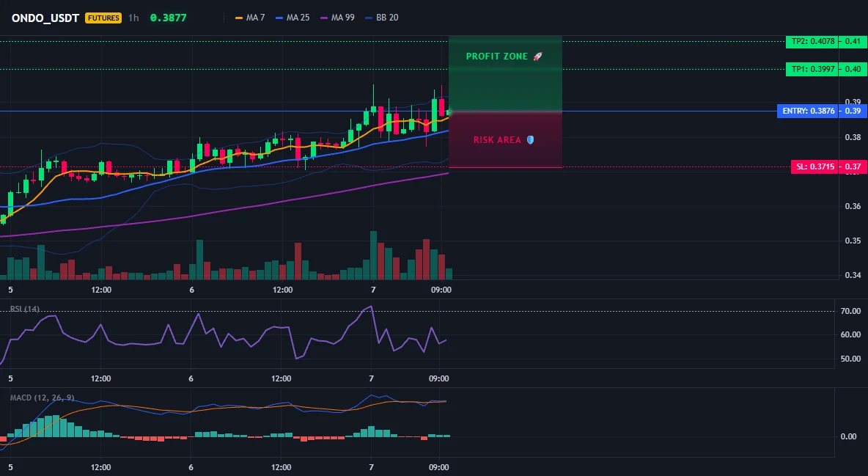Toggle the MA 25 legend entry

click(293, 18)
